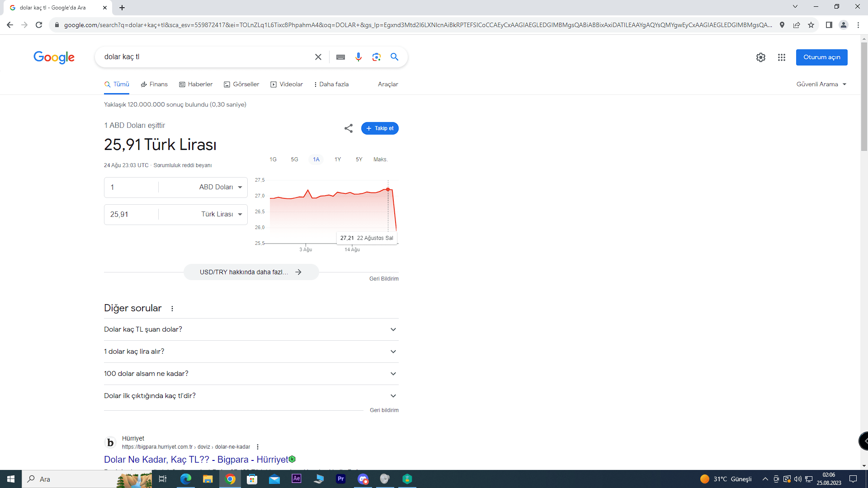Open Google apps grid icon
This screenshot has width=868, height=488.
pyautogui.click(x=781, y=57)
